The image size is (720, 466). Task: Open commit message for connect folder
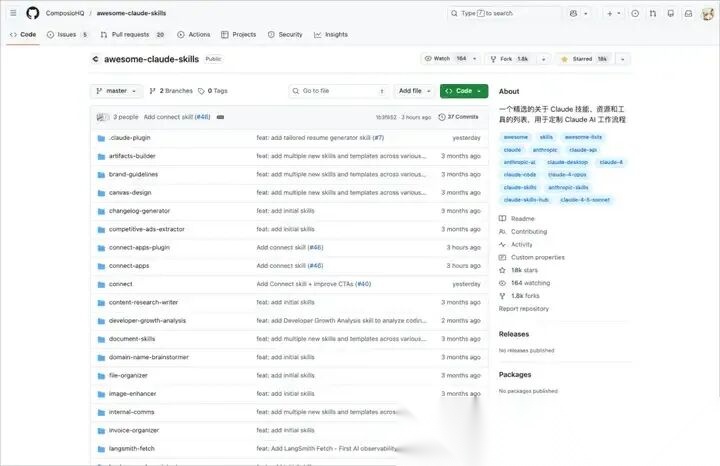click(x=314, y=284)
